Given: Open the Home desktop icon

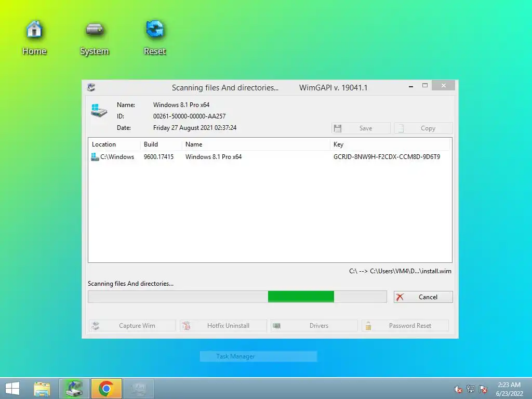Looking at the screenshot, I should [34, 37].
